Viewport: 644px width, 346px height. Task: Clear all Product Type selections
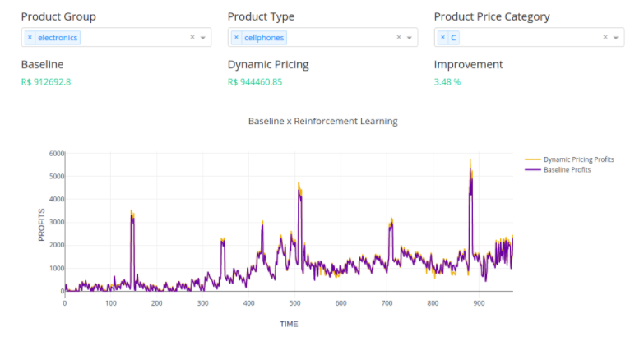pyautogui.click(x=399, y=37)
